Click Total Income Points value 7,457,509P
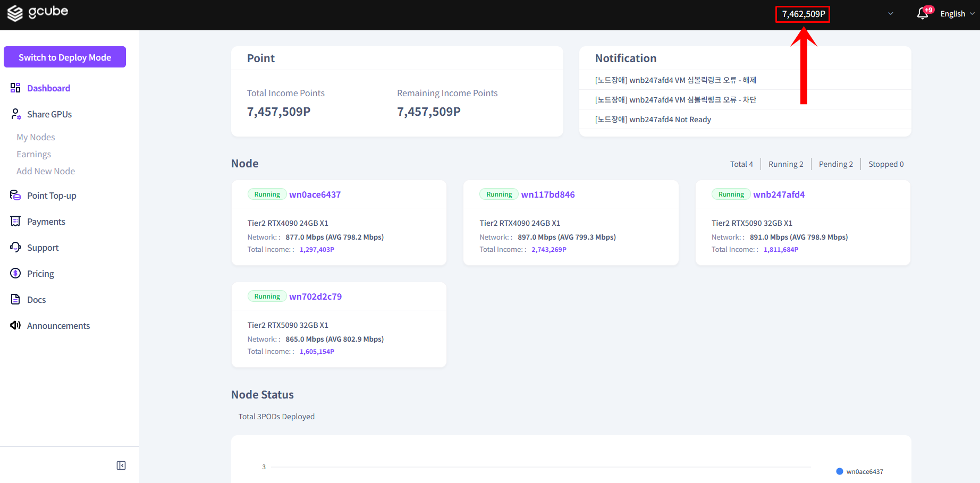 (278, 112)
